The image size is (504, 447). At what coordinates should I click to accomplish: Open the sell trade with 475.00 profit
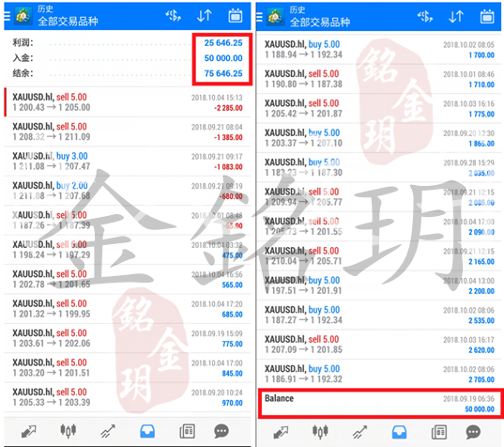coord(128,250)
